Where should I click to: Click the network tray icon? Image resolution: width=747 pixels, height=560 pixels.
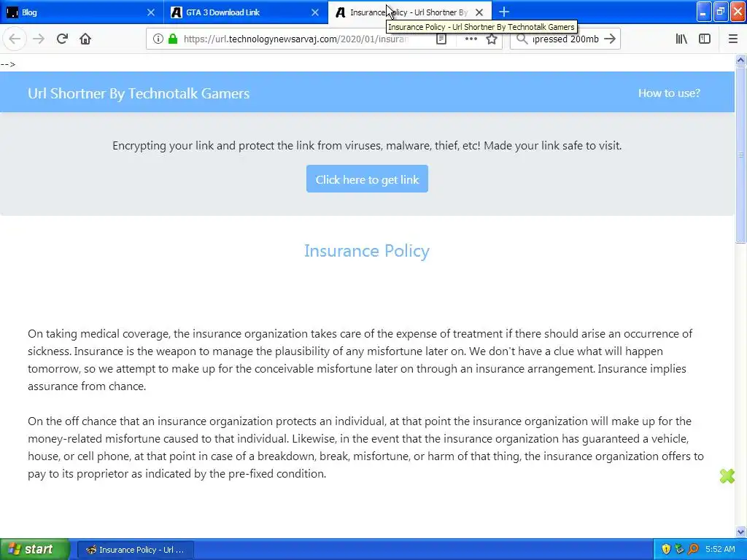coord(679,550)
